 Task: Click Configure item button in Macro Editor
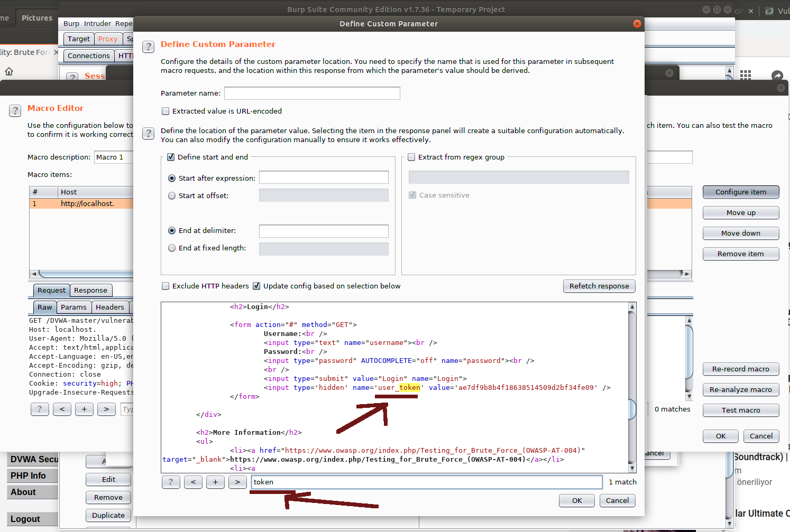click(x=741, y=192)
